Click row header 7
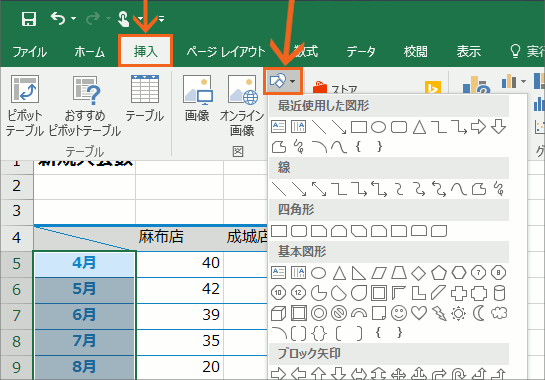This screenshot has height=380, width=545. (16, 316)
